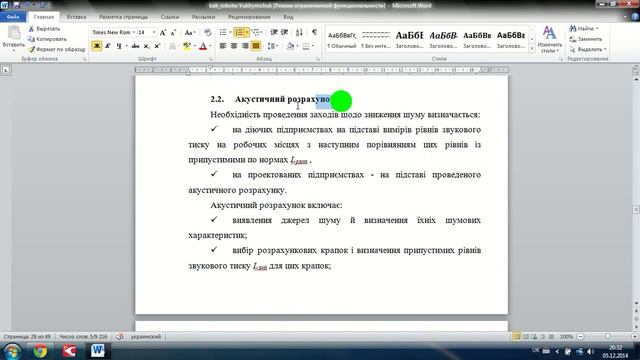This screenshot has height=360, width=640.
Task: Select print layout view icon
Action: point(517,337)
